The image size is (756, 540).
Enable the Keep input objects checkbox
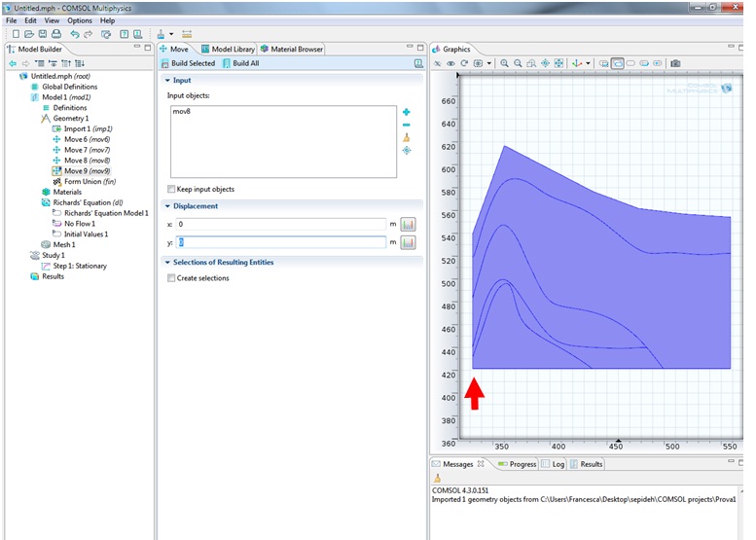pyautogui.click(x=172, y=189)
